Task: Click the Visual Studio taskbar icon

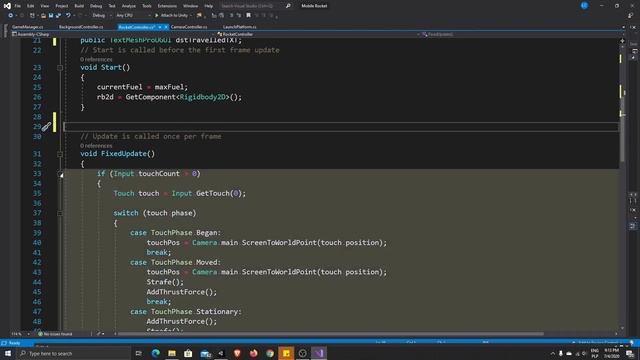Action: point(319,353)
